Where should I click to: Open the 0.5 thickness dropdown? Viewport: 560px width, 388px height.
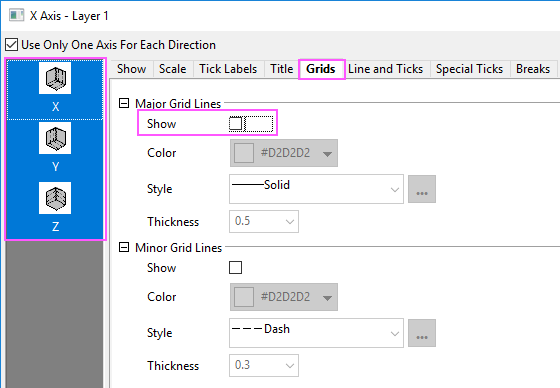(264, 222)
